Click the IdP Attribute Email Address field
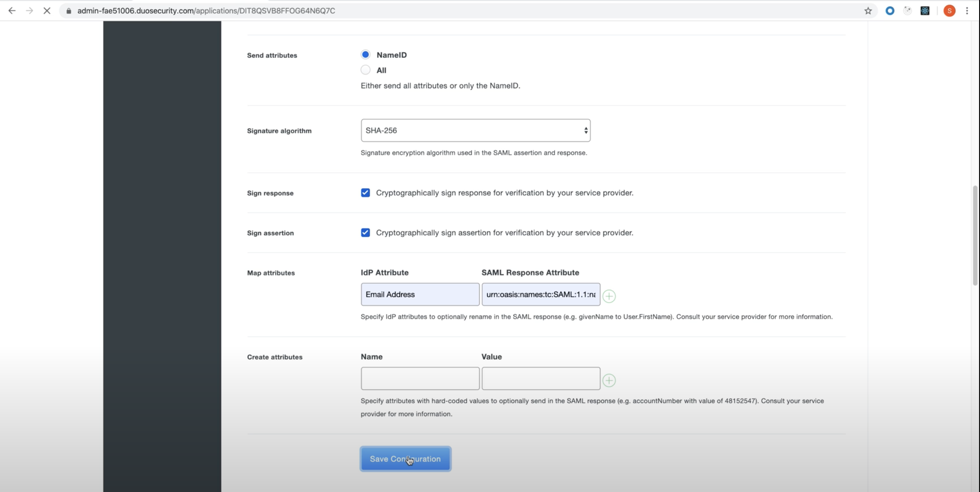The height and width of the screenshot is (492, 980). (x=420, y=294)
